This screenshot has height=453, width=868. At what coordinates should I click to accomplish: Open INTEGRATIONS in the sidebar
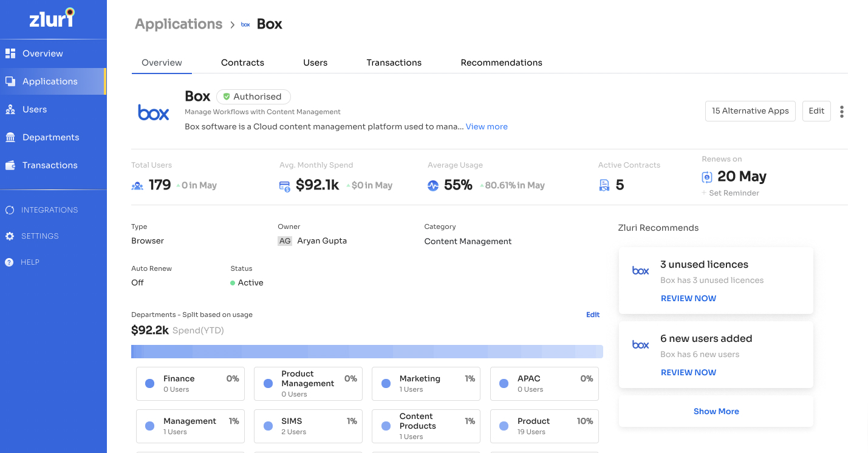49,210
